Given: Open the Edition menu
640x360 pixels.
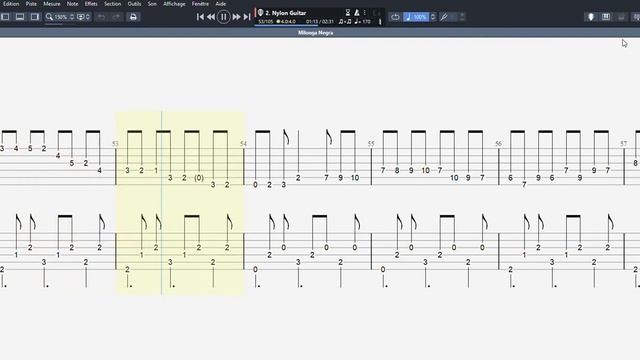Looking at the screenshot, I should point(11,4).
